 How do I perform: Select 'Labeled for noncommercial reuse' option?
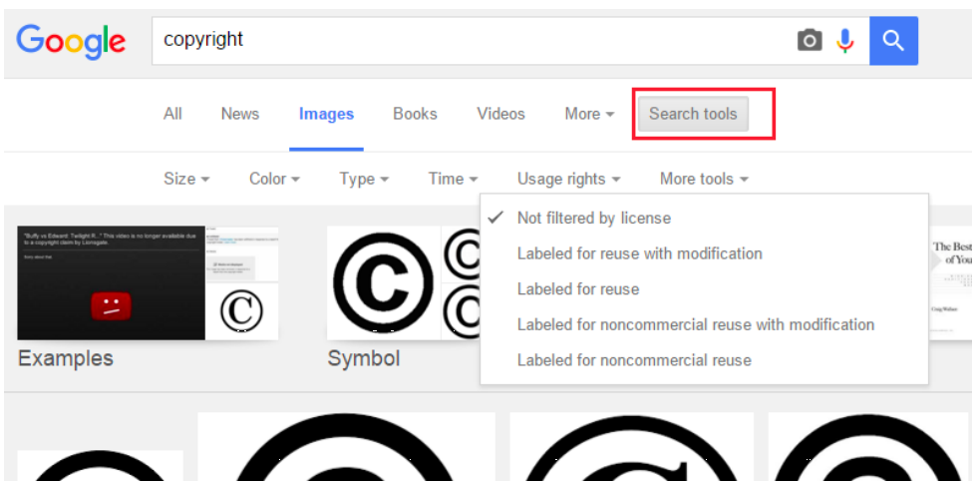coord(634,360)
